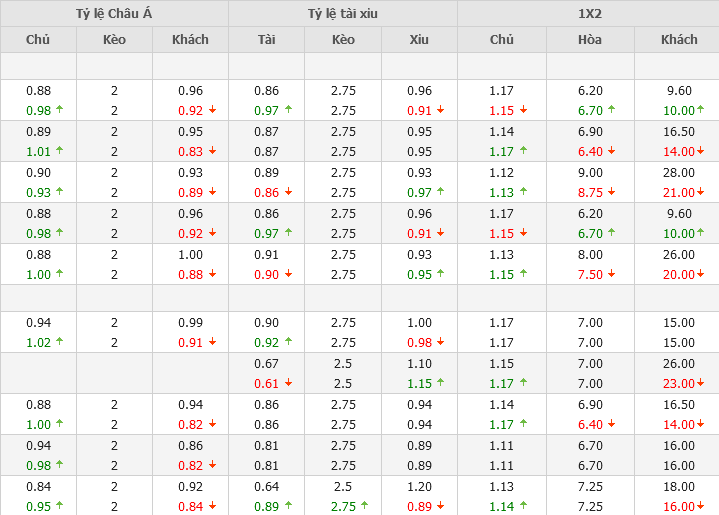Select the 9.00 Hòa odds value
The image size is (719, 515).
coord(590,172)
